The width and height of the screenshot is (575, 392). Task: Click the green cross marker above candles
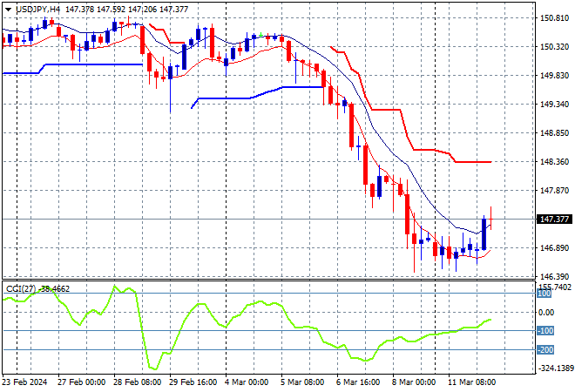coord(260,35)
